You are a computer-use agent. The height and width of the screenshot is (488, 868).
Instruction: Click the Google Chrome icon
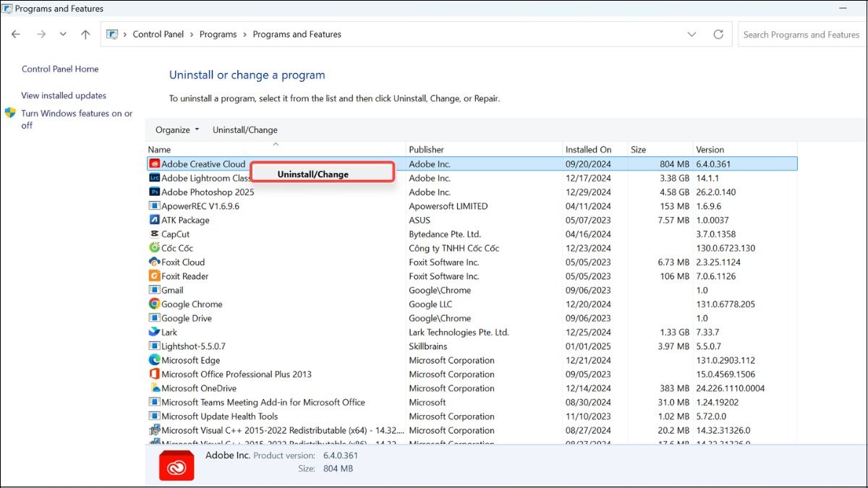(x=154, y=304)
